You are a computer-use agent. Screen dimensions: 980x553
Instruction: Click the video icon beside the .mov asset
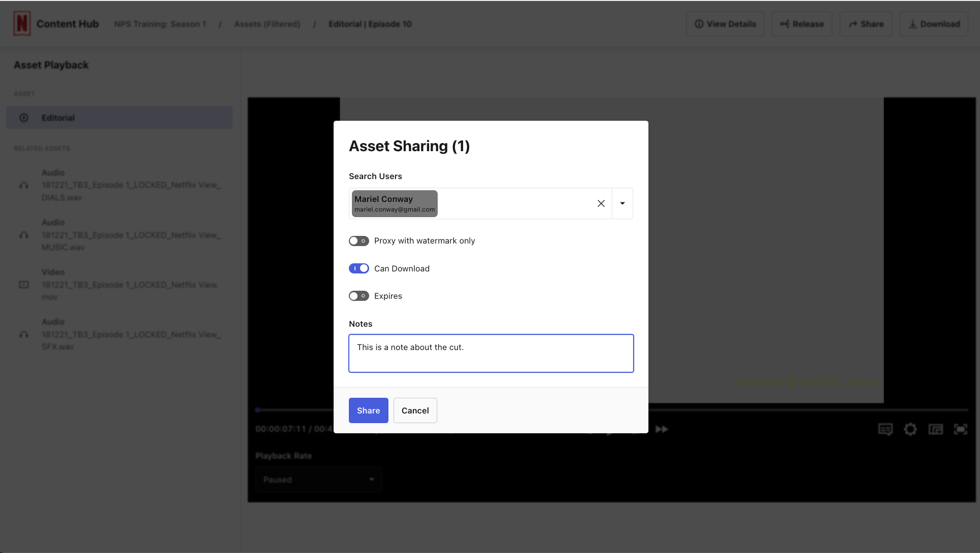pyautogui.click(x=24, y=285)
